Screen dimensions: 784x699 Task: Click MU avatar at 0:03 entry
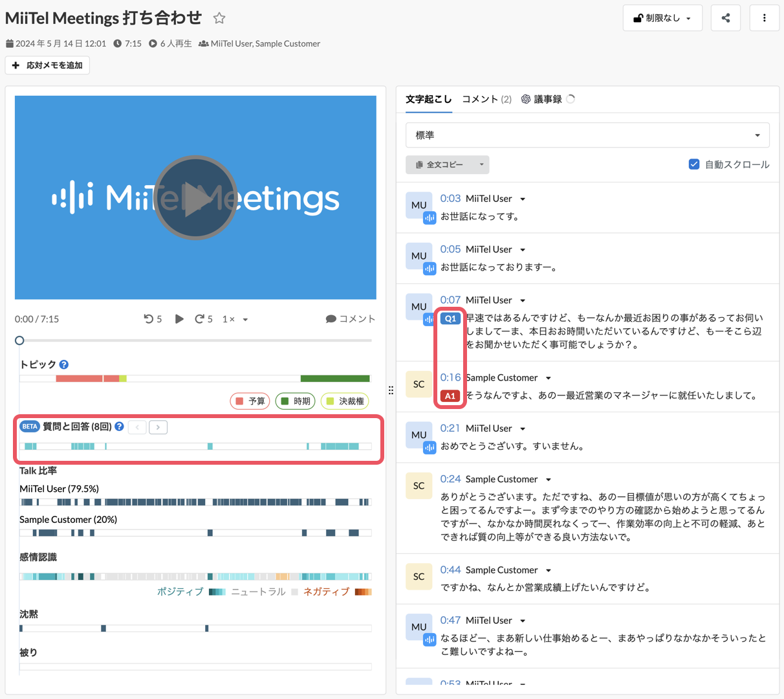pyautogui.click(x=419, y=205)
